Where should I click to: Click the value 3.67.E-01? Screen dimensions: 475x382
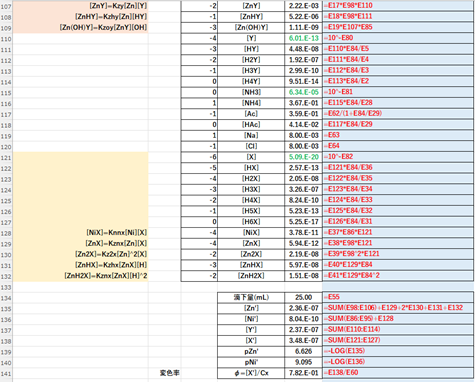click(303, 103)
